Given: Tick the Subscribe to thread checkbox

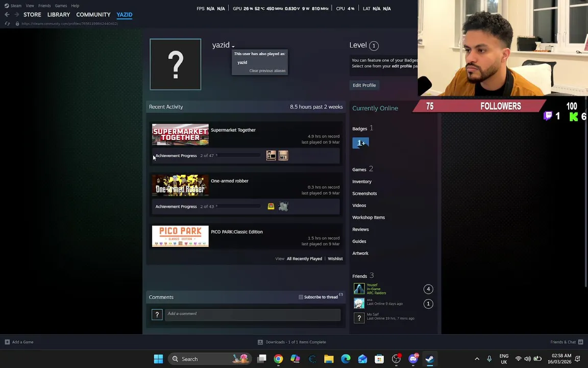Looking at the screenshot, I should 301,297.
